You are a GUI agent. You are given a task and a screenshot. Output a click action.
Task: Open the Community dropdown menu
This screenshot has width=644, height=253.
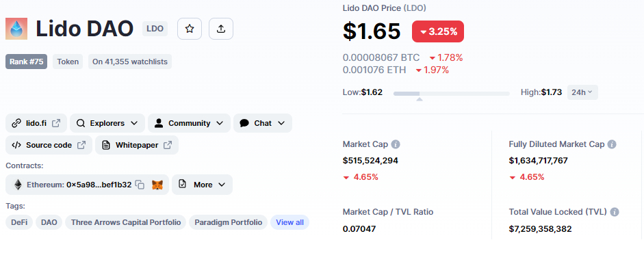click(189, 123)
